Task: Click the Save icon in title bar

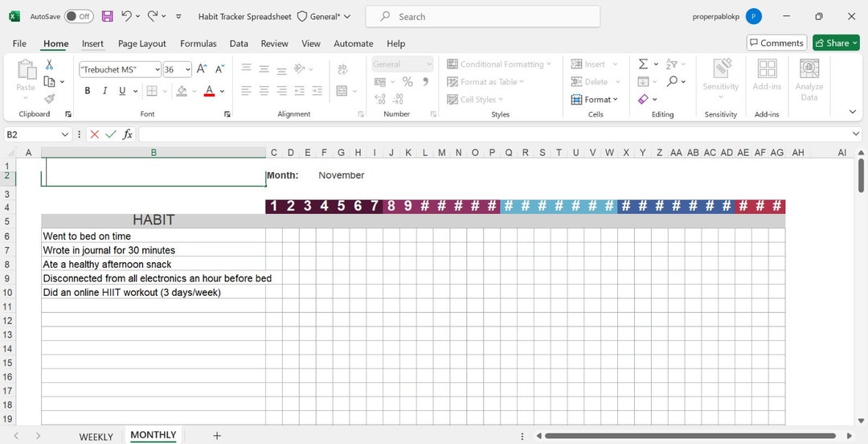Action: coord(108,16)
